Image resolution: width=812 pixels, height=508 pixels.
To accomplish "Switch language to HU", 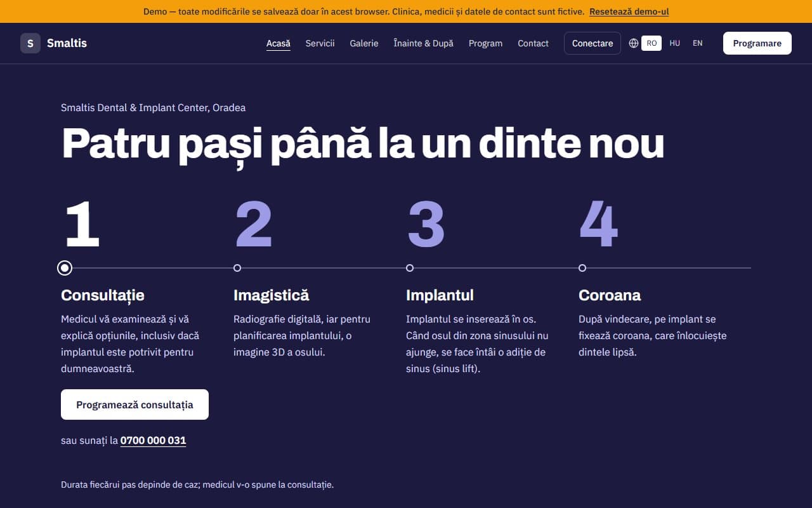I will tap(674, 43).
